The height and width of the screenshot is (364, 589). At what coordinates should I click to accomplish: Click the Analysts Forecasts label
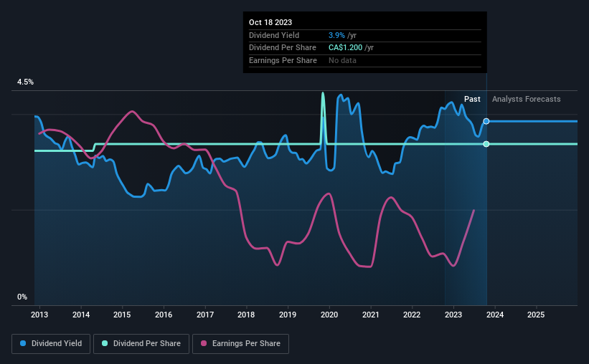527,99
